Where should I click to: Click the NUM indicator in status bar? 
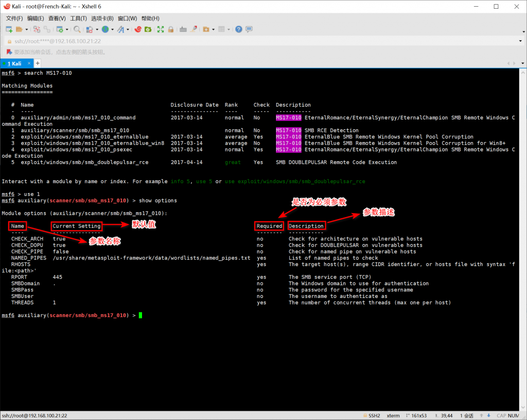(x=514, y=416)
